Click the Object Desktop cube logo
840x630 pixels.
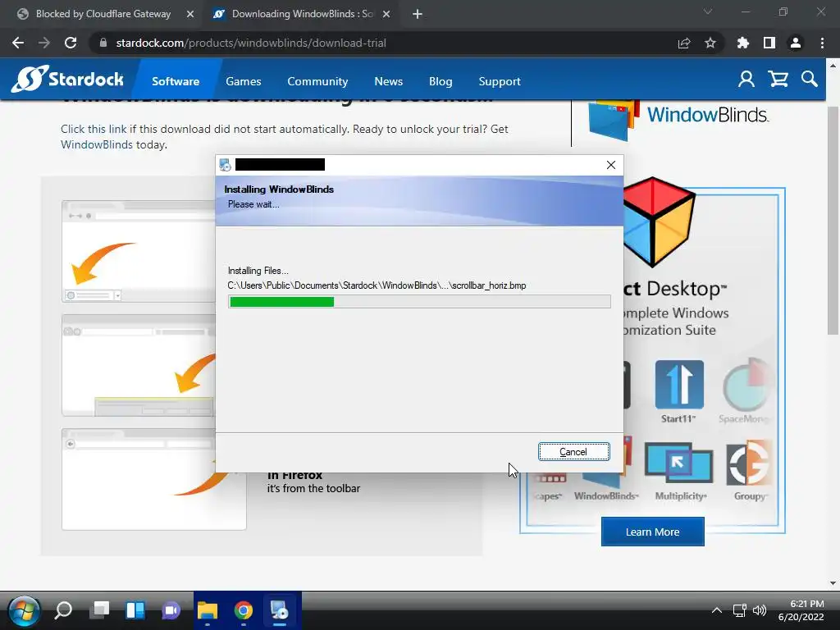pos(659,221)
